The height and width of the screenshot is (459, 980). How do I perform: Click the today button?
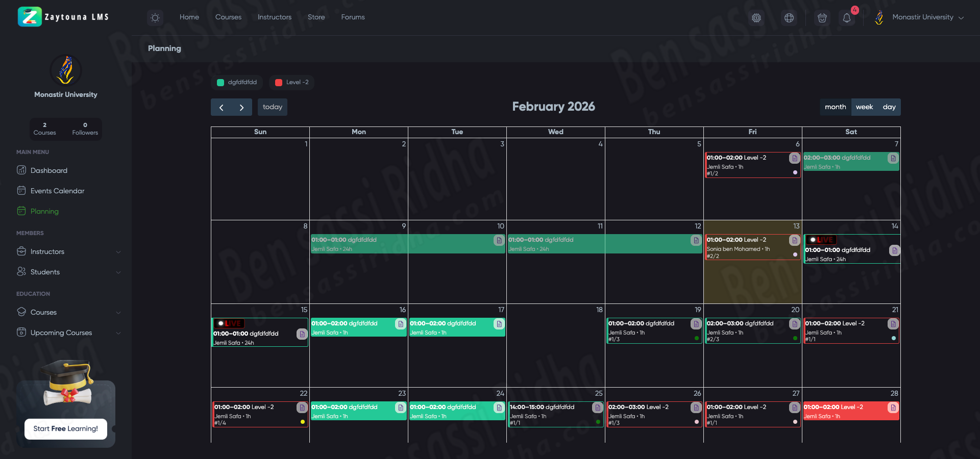pos(272,107)
